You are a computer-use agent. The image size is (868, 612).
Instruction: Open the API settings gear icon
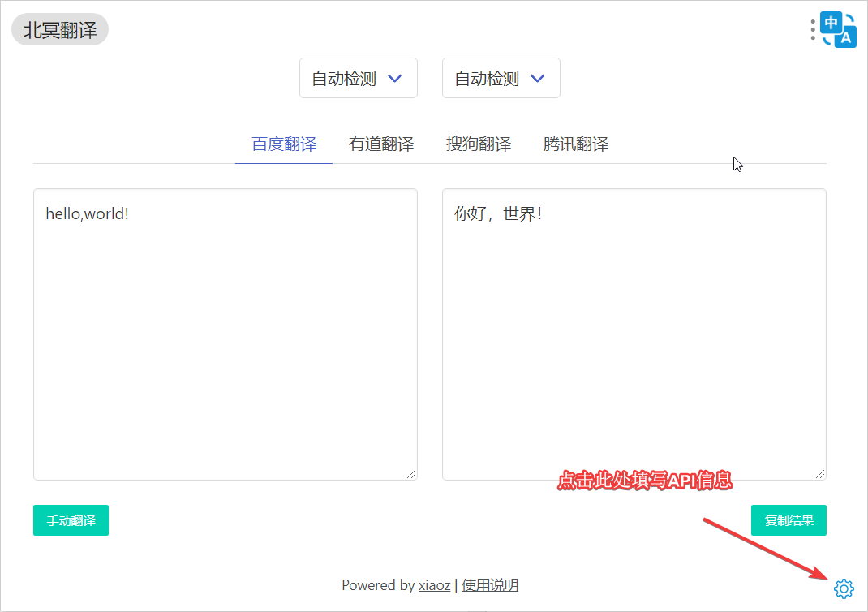tap(844, 588)
